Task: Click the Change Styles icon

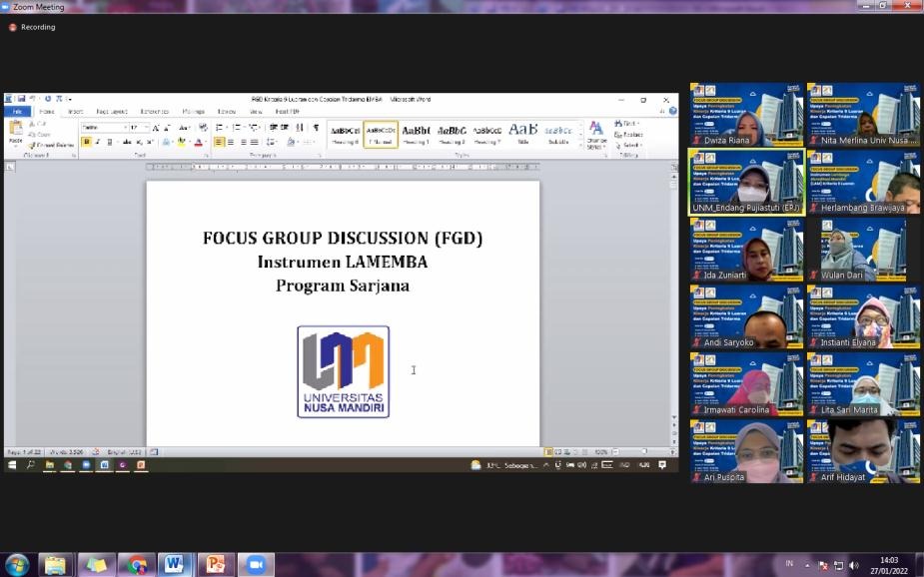Action: coord(596,134)
